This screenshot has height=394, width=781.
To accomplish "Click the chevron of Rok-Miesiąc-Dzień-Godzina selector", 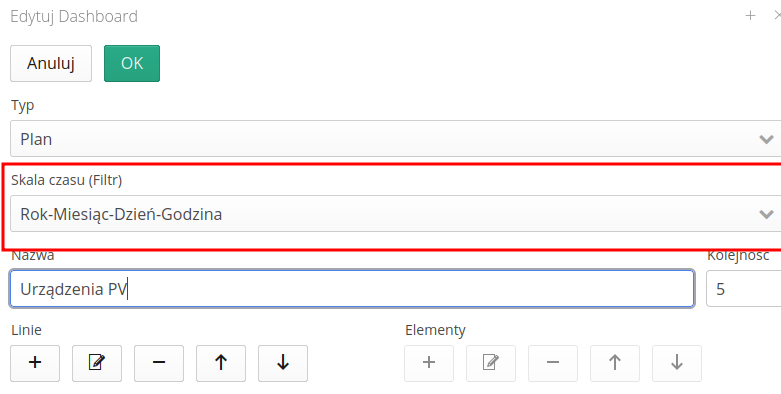I will [x=766, y=214].
